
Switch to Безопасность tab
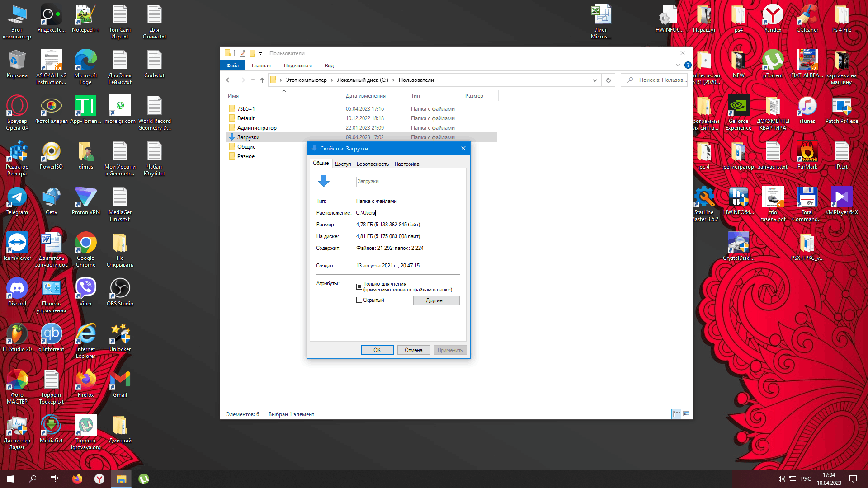point(373,164)
